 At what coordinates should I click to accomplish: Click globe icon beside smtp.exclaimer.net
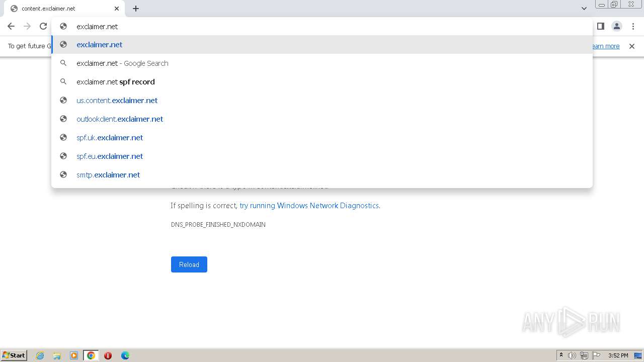[x=63, y=175]
